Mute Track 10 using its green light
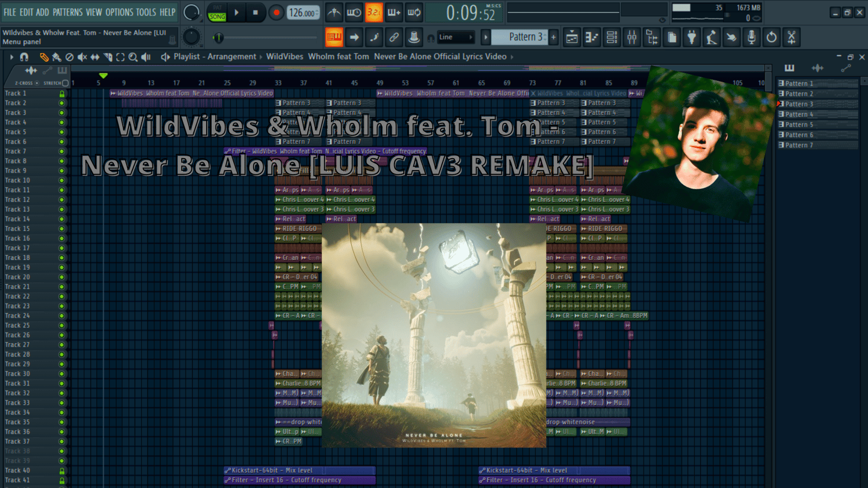 click(62, 181)
